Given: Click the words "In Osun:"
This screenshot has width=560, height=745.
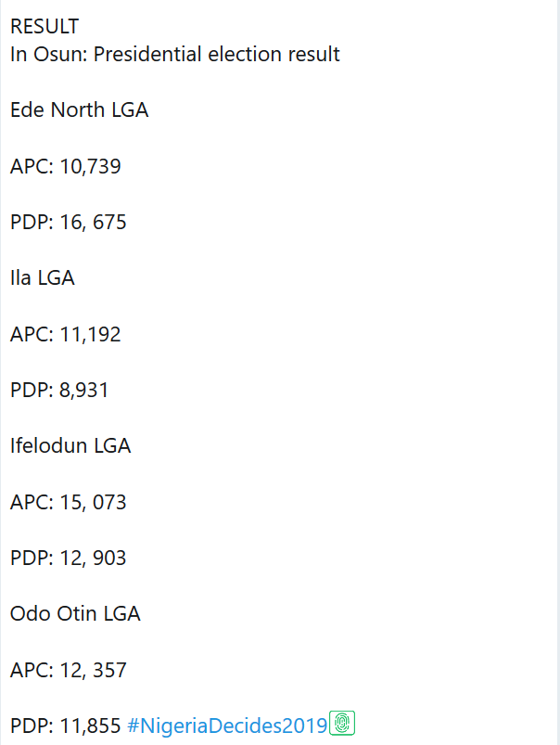Looking at the screenshot, I should point(49,54).
